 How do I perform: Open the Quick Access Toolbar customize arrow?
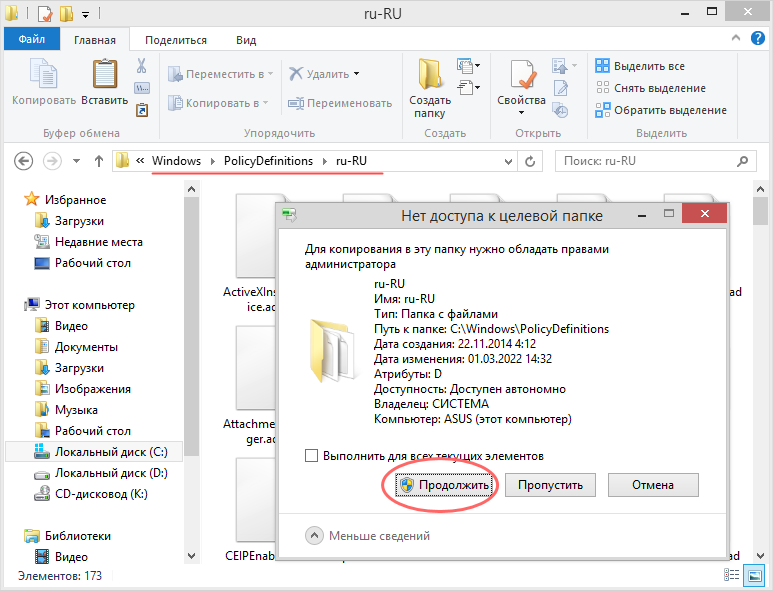tap(85, 15)
